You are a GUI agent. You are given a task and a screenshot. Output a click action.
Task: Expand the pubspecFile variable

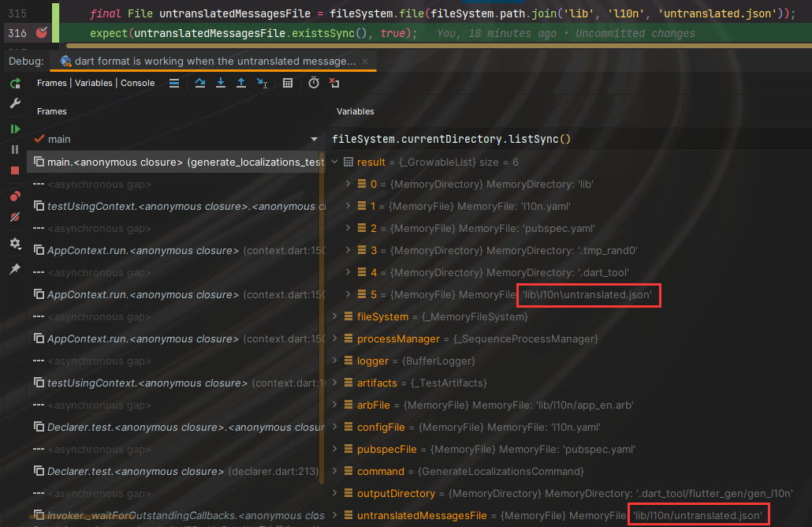coord(335,449)
